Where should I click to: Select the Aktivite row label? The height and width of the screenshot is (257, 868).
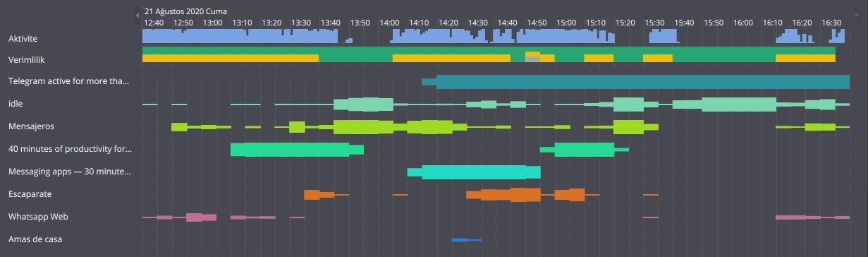23,37
